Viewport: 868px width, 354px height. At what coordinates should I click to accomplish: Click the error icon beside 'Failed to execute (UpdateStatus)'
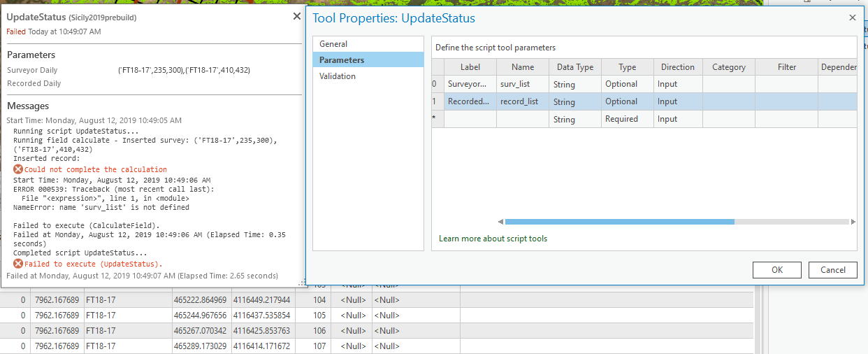(x=18, y=264)
